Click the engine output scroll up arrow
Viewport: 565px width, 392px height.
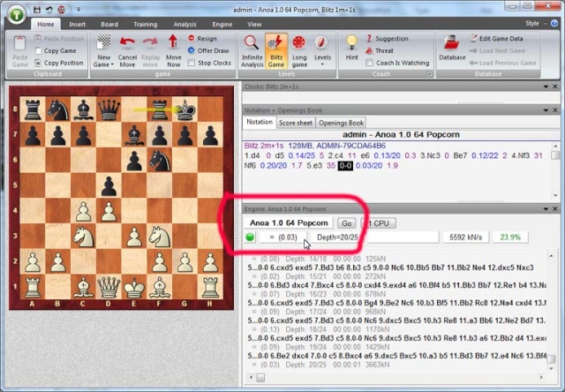click(551, 256)
